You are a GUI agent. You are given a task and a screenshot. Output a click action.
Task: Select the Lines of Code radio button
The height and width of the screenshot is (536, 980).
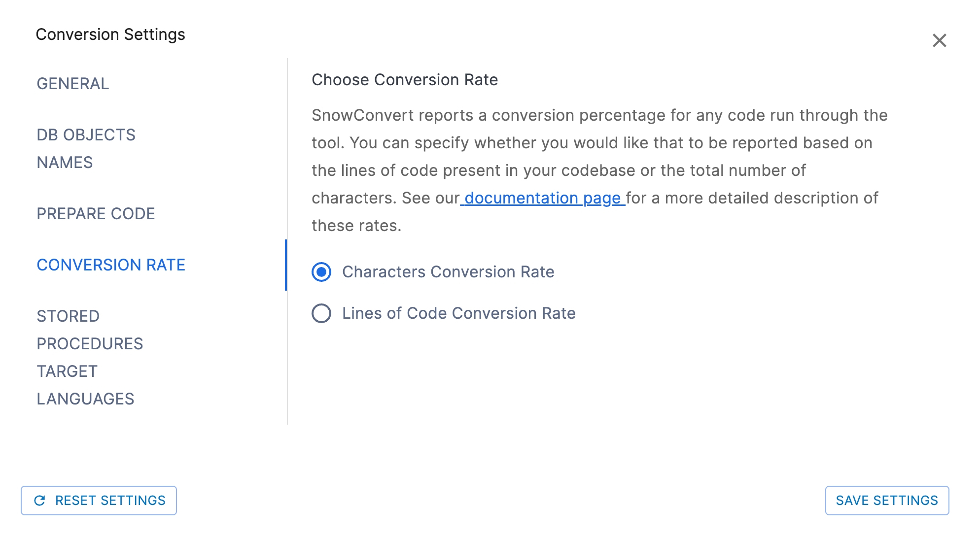[321, 313]
